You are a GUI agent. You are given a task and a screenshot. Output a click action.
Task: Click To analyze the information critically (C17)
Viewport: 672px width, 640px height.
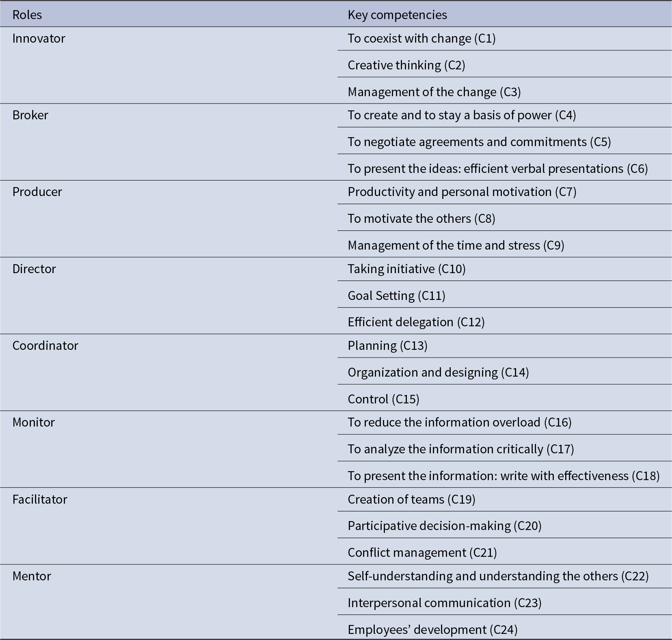point(461,449)
